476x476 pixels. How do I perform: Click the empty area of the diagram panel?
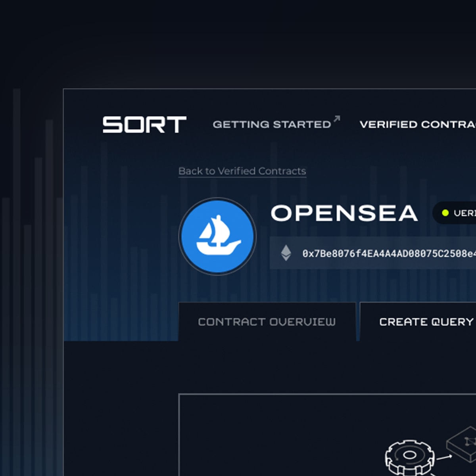[278, 436]
